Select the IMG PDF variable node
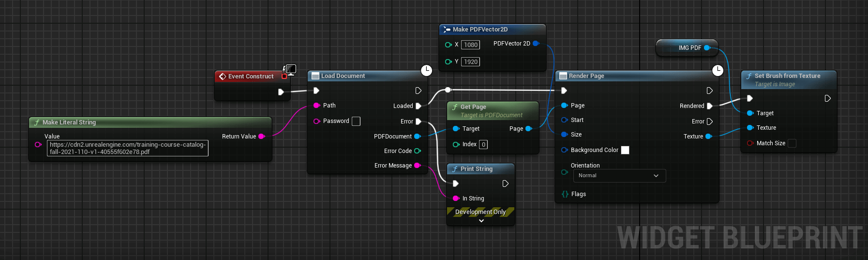 [687, 48]
